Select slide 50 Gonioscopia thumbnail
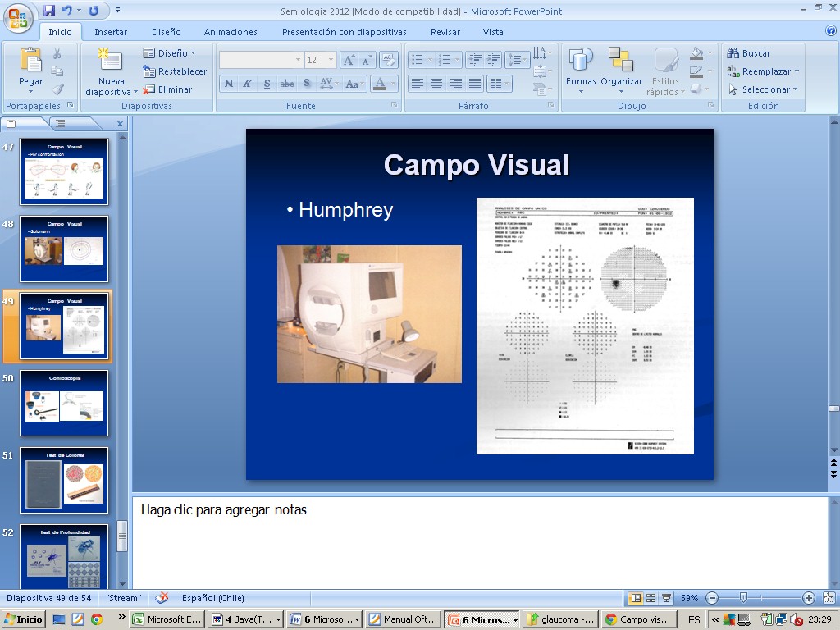 (64, 403)
